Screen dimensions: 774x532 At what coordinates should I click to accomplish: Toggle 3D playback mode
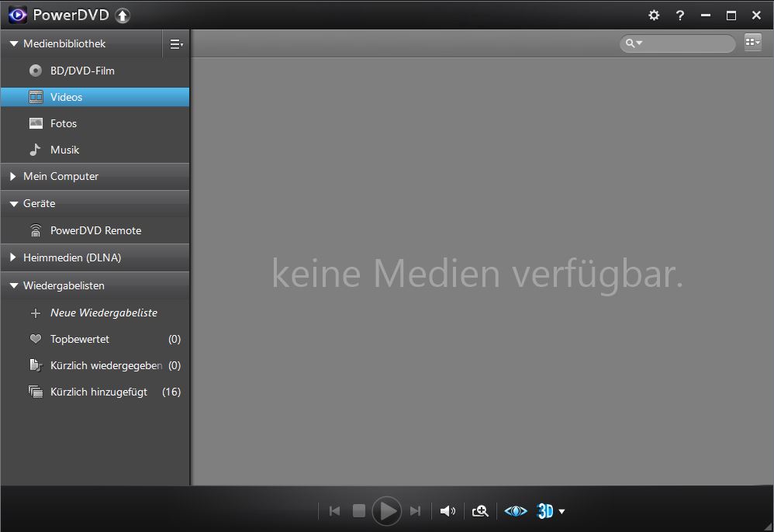coord(545,511)
